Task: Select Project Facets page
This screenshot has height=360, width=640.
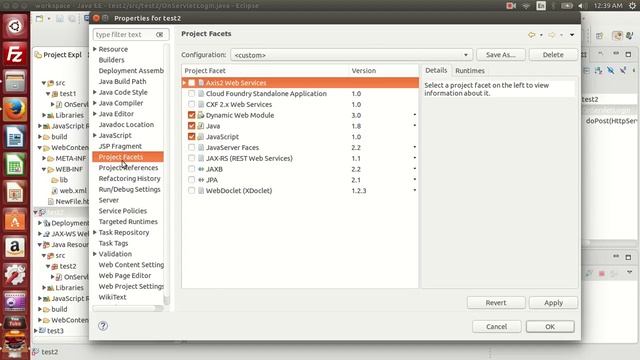Action: pyautogui.click(x=128, y=157)
